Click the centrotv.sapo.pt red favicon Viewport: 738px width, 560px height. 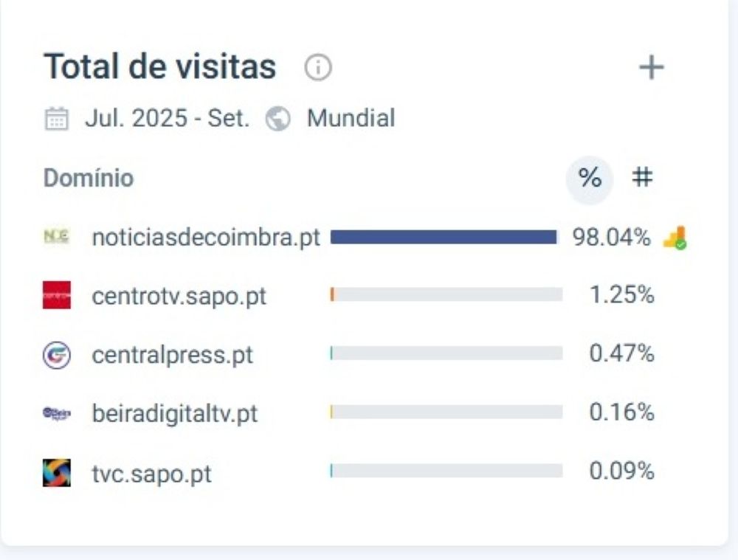(x=57, y=295)
